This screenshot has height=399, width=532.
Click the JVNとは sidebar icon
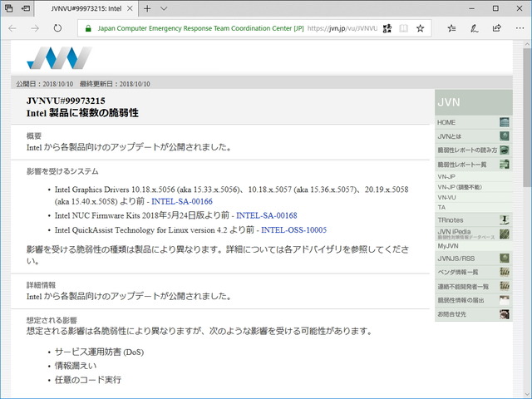(x=505, y=136)
